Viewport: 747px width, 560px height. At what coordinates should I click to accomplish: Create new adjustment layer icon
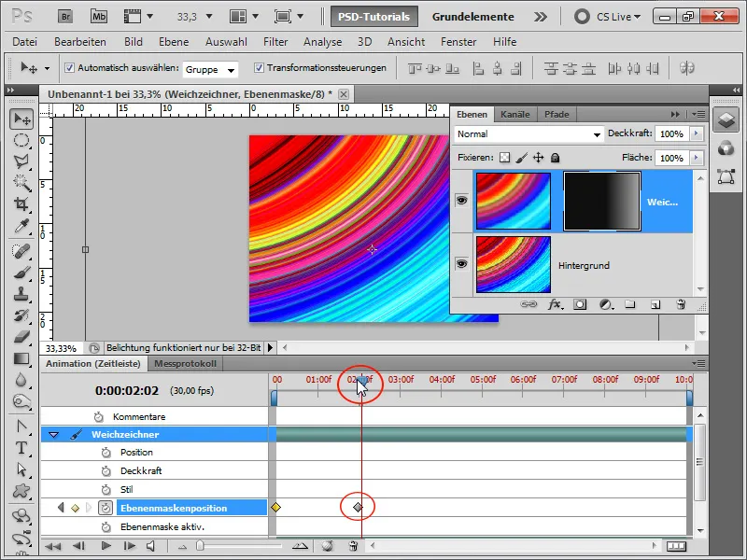(x=605, y=304)
